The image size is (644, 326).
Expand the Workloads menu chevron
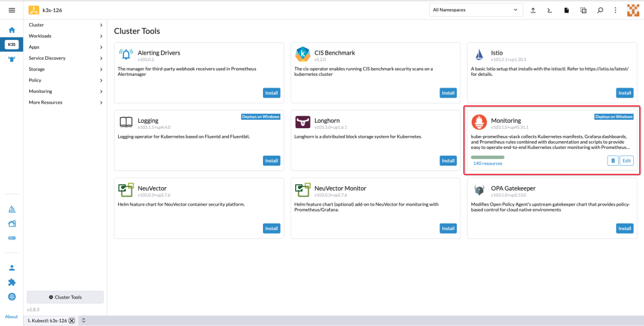point(101,36)
